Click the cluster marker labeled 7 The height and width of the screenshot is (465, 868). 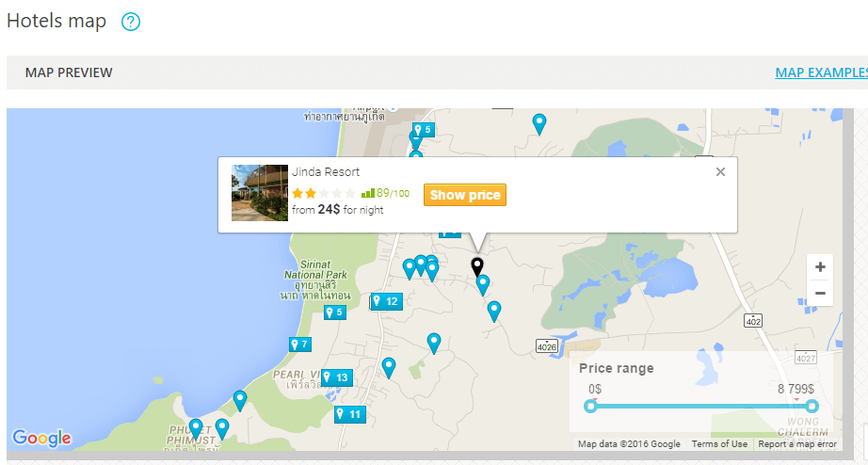point(300,345)
